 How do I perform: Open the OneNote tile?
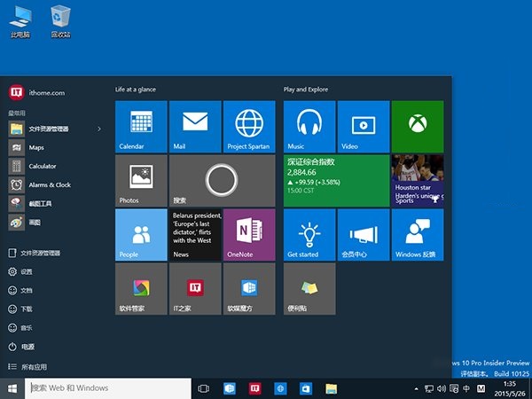point(249,234)
